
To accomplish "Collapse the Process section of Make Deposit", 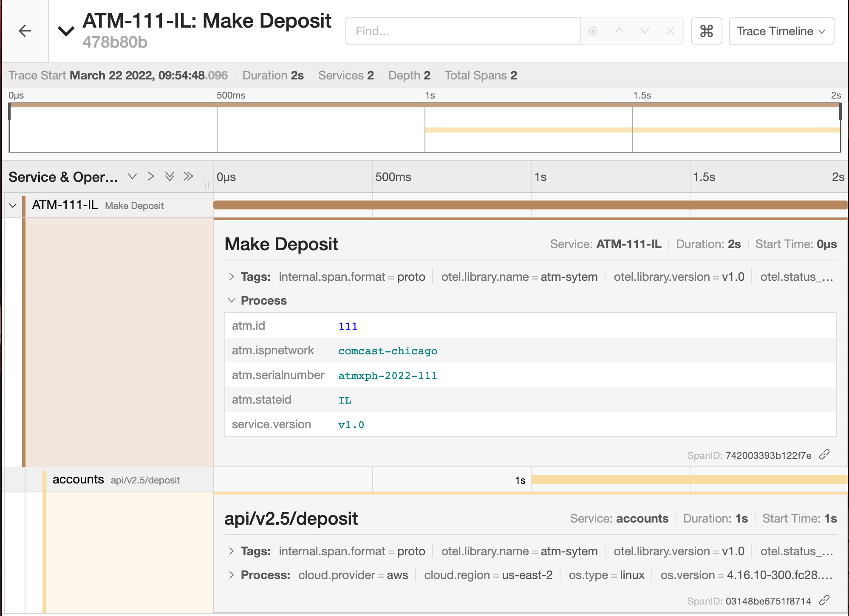I will coord(232,300).
